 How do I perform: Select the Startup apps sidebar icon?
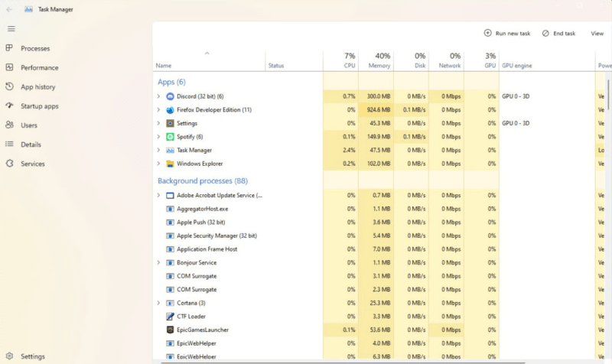[x=9, y=106]
